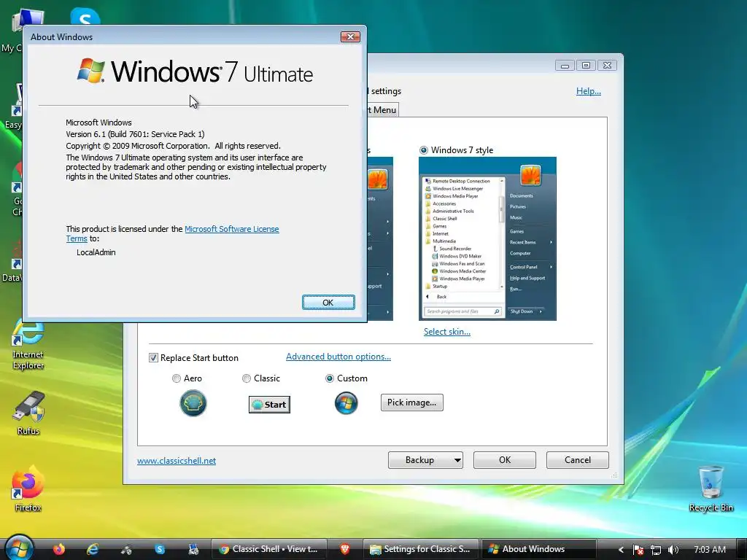The width and height of the screenshot is (747, 560).
Task: Toggle Replace Start button checkbox
Action: [153, 357]
